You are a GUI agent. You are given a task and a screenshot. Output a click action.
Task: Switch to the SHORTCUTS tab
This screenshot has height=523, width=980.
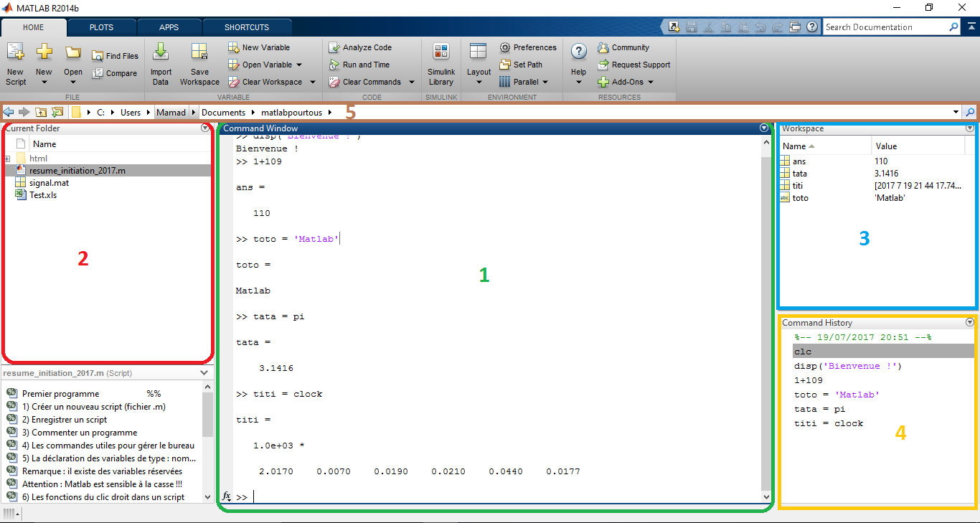pyautogui.click(x=247, y=27)
